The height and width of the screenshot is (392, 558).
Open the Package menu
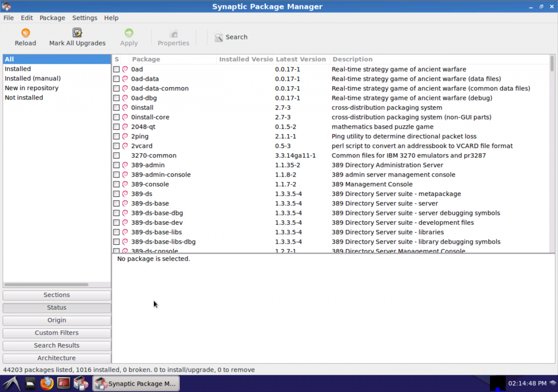click(x=53, y=18)
